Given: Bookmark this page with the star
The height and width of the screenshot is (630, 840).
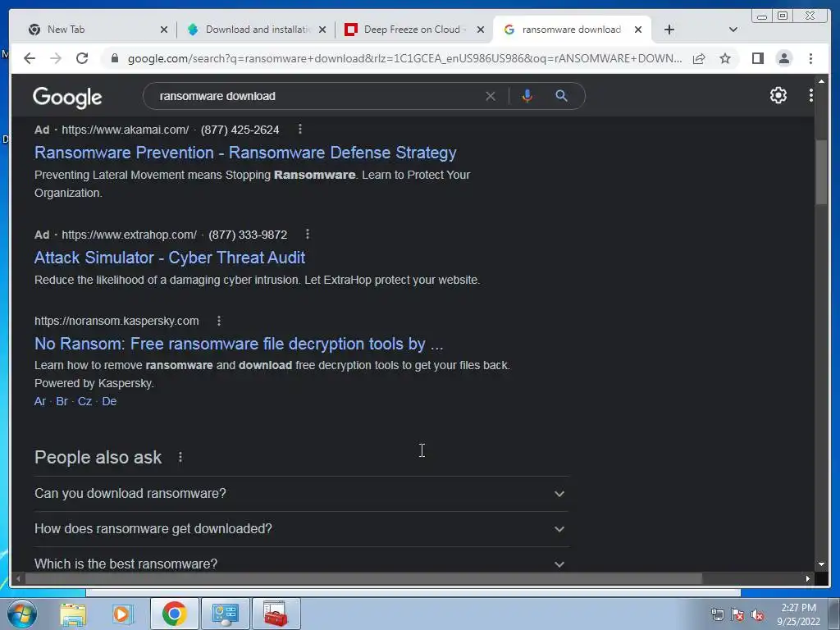Looking at the screenshot, I should (725, 58).
